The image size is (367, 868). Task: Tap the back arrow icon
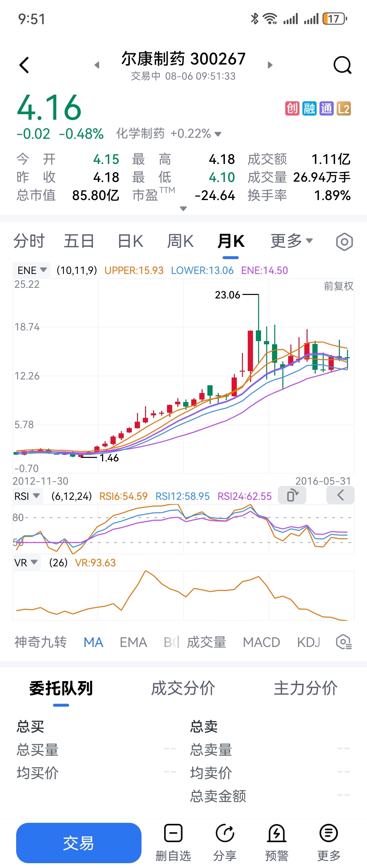[x=24, y=65]
